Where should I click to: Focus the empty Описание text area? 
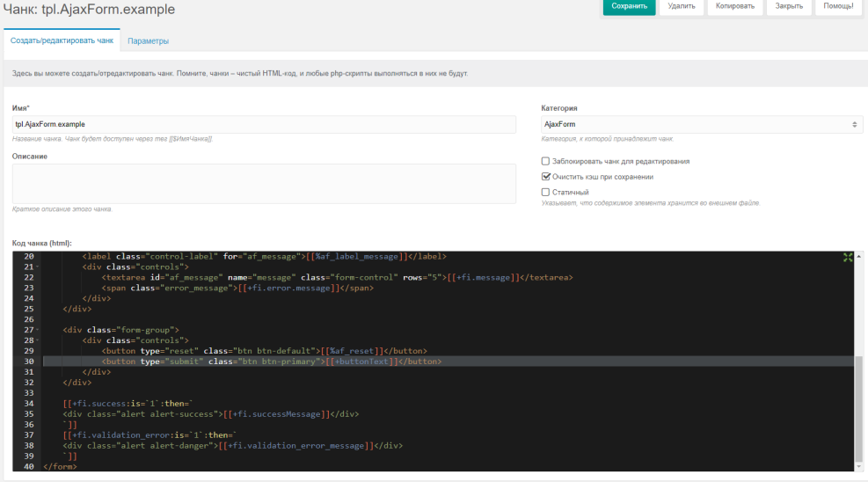(x=264, y=183)
